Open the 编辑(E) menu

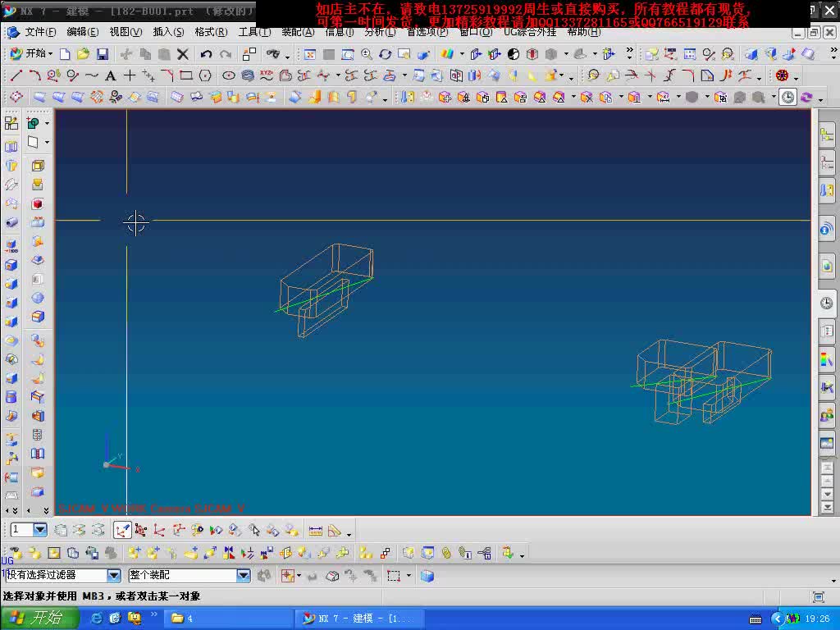click(x=83, y=32)
